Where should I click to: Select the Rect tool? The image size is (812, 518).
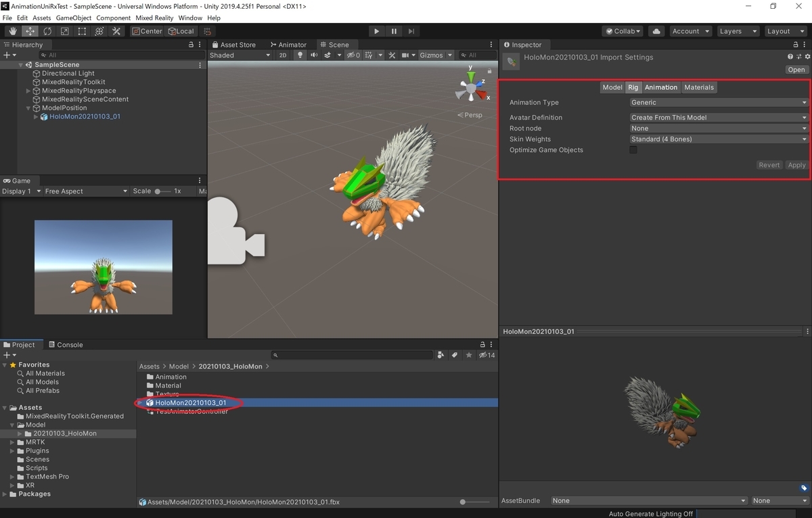pyautogui.click(x=82, y=31)
